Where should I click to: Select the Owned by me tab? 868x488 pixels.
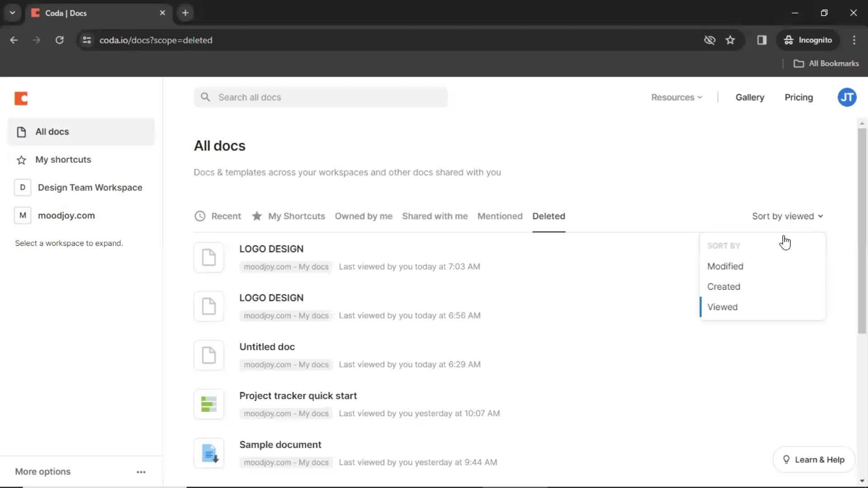(363, 216)
